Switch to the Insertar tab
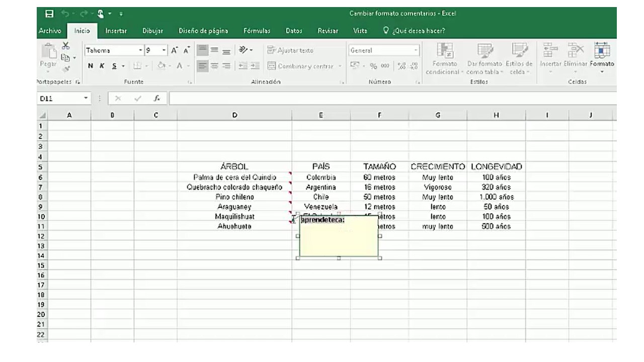 tap(116, 31)
